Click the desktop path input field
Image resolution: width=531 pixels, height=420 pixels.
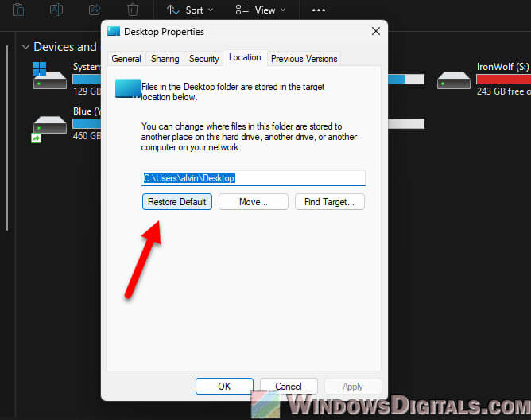tap(254, 178)
